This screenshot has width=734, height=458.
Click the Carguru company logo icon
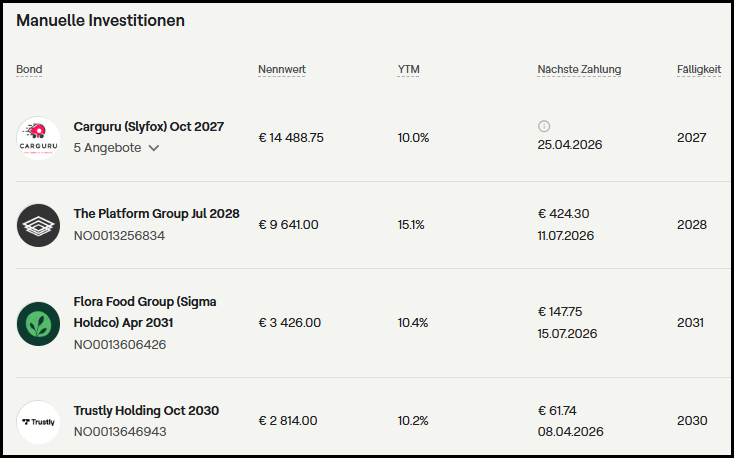tap(39, 138)
